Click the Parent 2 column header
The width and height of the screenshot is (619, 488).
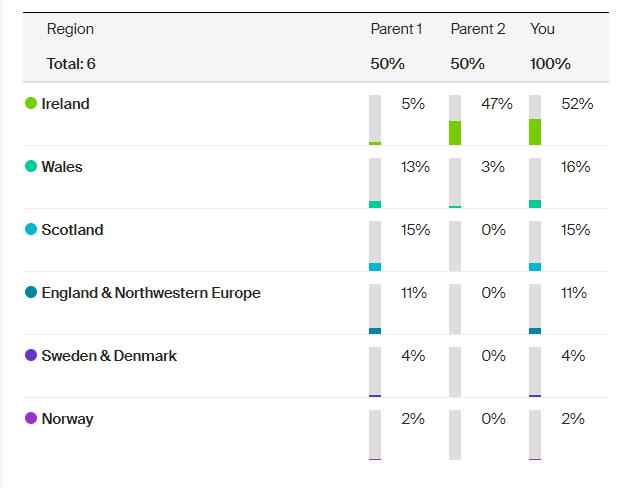point(478,29)
